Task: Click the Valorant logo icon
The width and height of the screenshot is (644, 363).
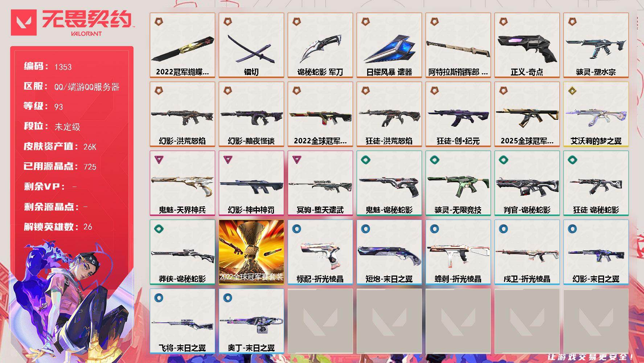Action: (24, 23)
